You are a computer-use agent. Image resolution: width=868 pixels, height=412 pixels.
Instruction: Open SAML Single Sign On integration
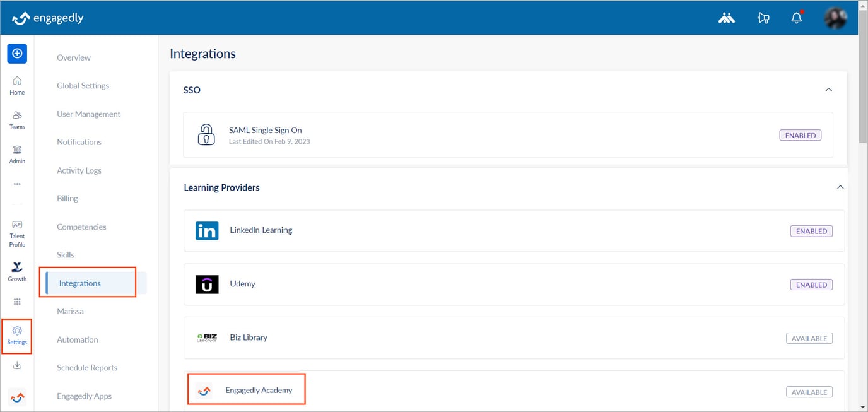point(508,135)
